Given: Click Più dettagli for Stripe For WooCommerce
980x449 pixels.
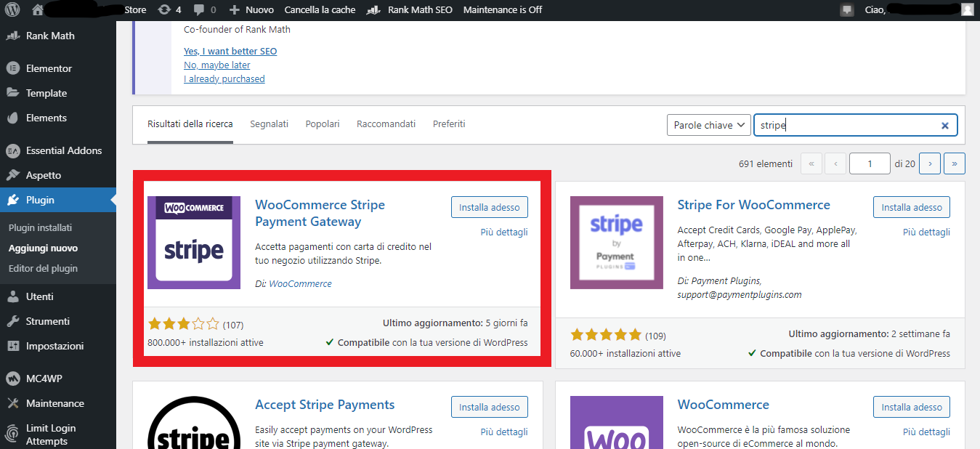Looking at the screenshot, I should pos(926,232).
